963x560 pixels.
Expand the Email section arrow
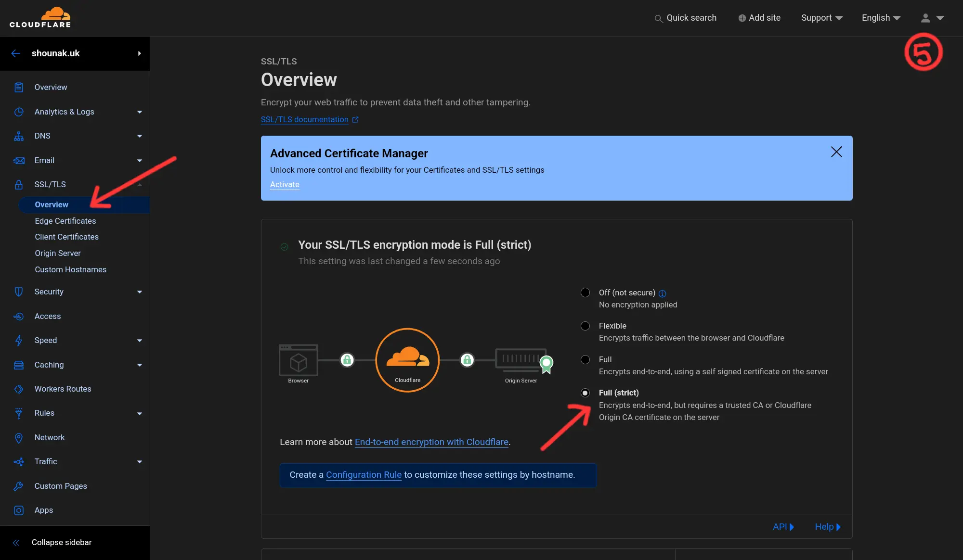pos(140,161)
